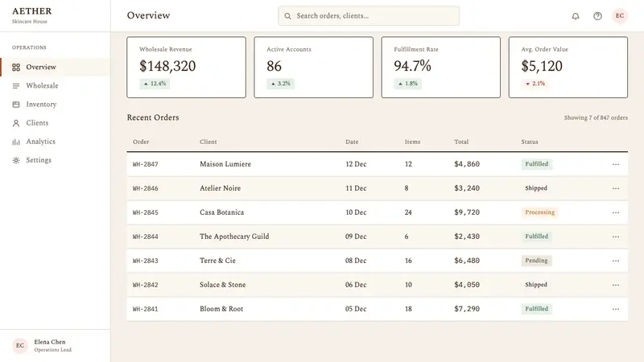Open the notifications bell icon
Image resolution: width=644 pixels, height=362 pixels.
click(576, 16)
